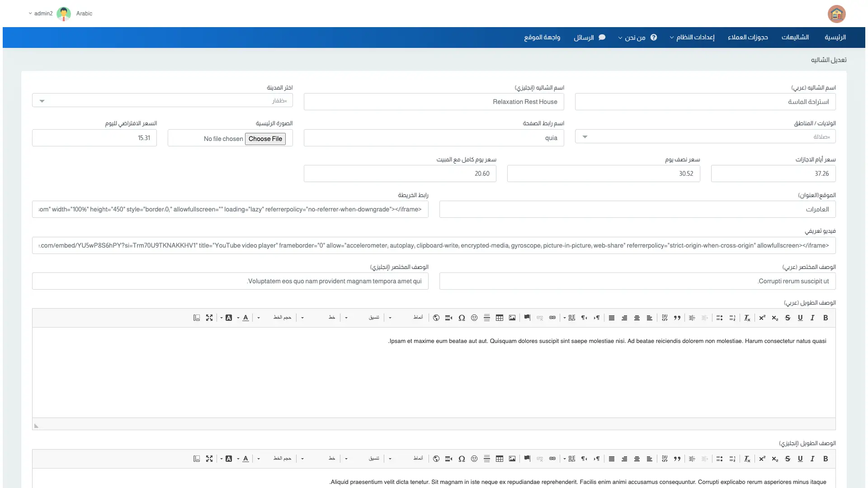Insert link in Arabic description editor
Image resolution: width=868 pixels, height=488 pixels.
tap(552, 318)
